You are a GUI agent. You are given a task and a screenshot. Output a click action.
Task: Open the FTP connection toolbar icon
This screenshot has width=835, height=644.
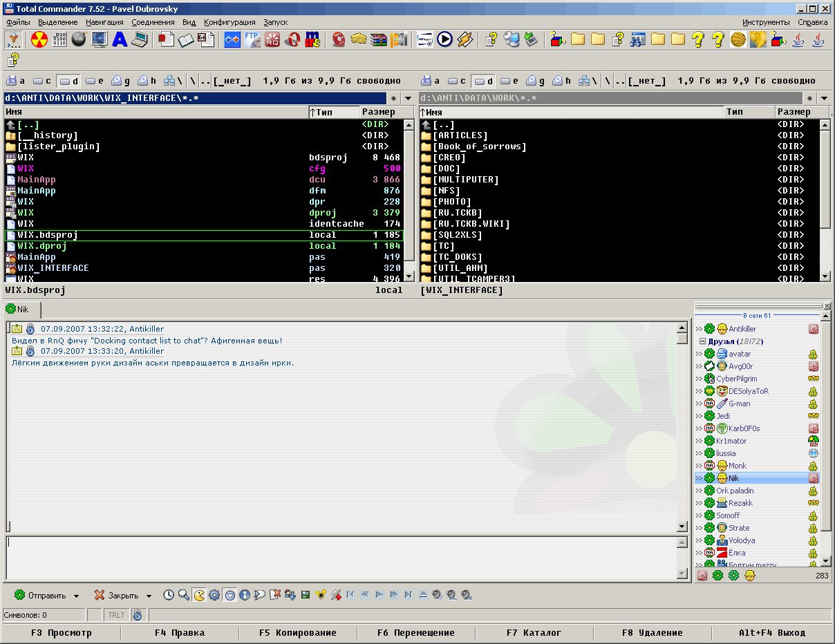252,39
